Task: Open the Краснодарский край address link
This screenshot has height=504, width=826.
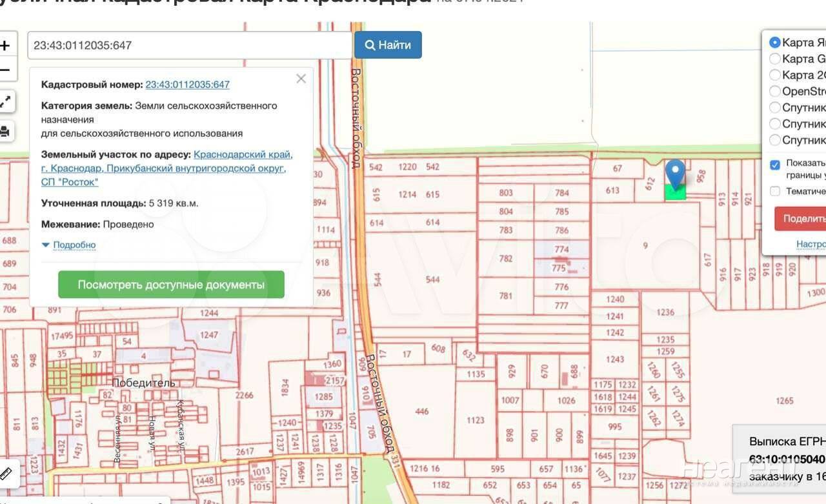Action: pos(243,155)
